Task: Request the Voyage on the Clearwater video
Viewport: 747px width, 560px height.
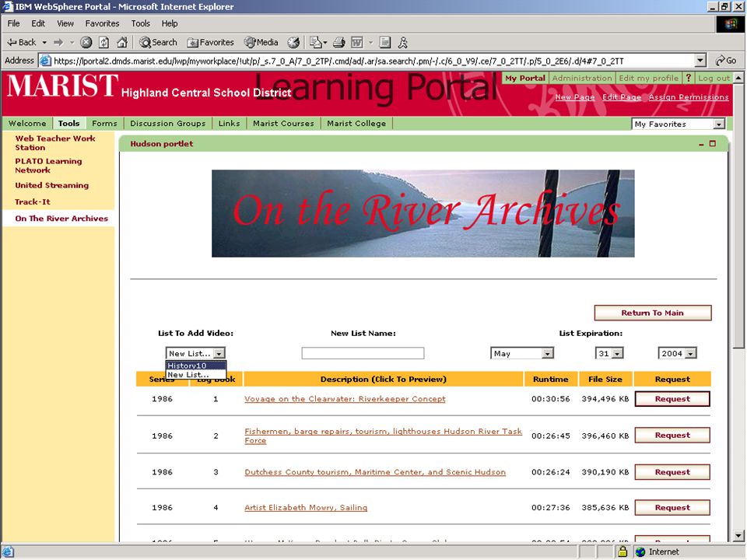Action: (672, 399)
